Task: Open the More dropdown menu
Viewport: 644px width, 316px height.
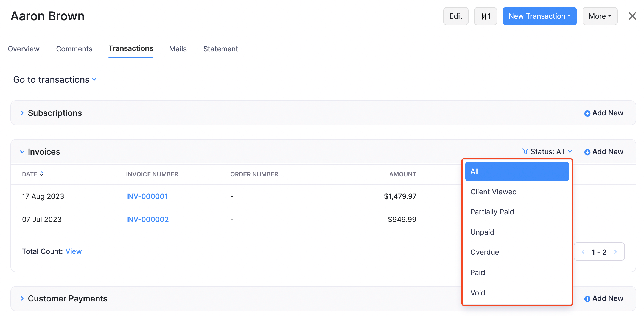Action: coord(600,16)
